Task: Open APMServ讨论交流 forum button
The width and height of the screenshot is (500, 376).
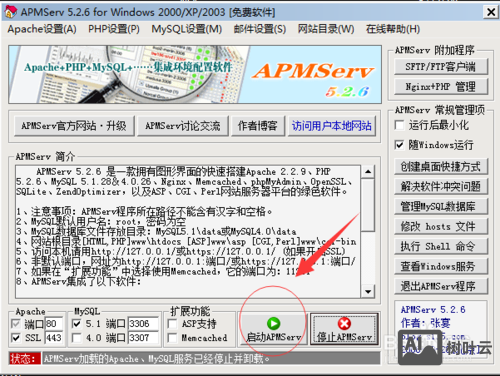Action: tap(183, 126)
